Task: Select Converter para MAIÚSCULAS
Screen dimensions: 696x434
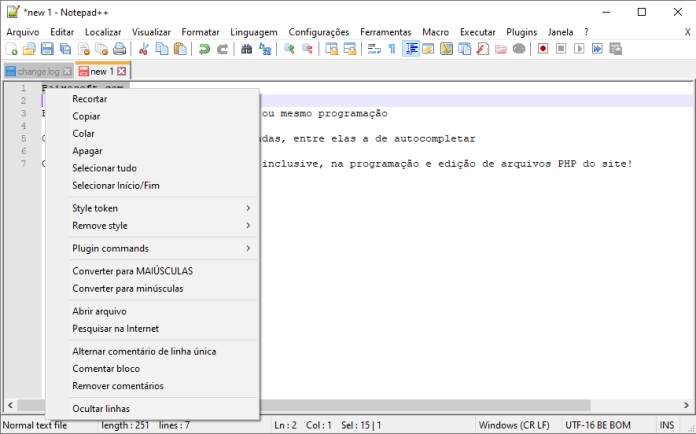Action: [132, 271]
